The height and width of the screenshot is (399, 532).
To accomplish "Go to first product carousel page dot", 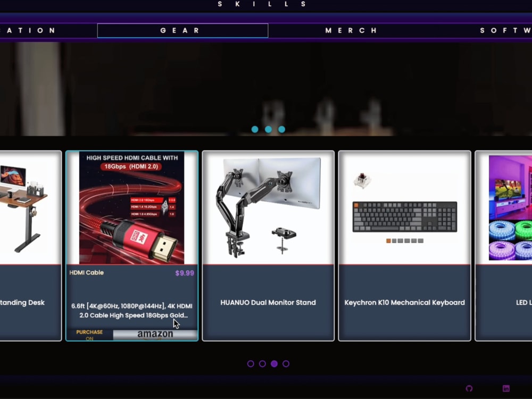I will (251, 364).
